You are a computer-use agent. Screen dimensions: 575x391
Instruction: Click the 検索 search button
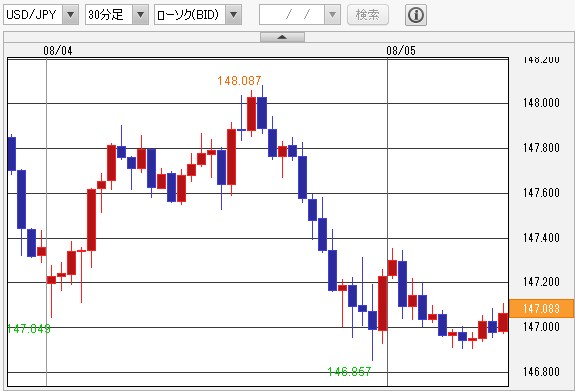(x=368, y=15)
